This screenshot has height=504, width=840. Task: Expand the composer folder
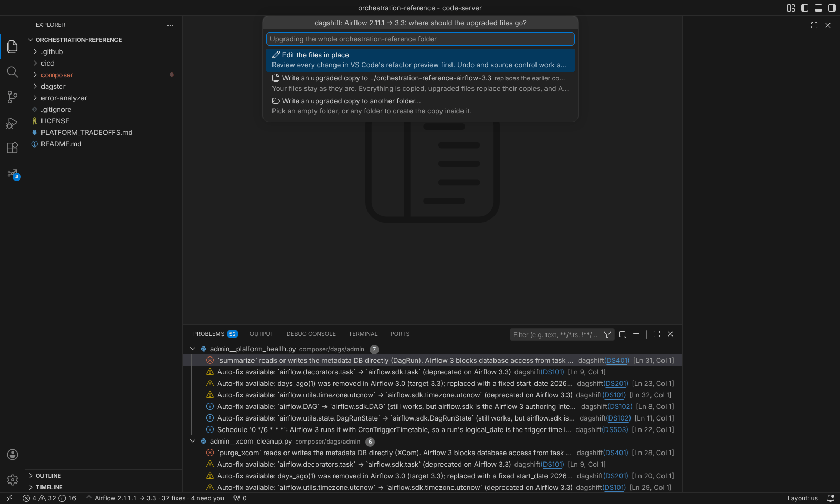coord(104,75)
